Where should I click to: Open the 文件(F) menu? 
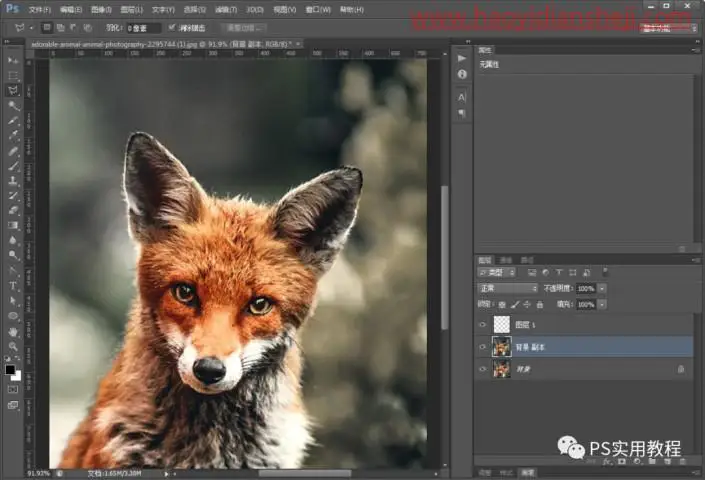pyautogui.click(x=40, y=9)
